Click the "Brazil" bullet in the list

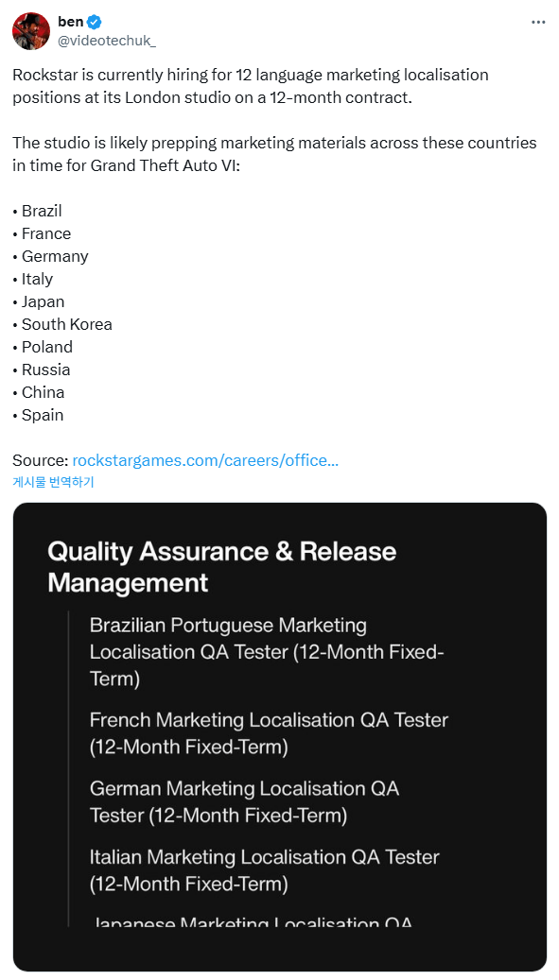(38, 212)
